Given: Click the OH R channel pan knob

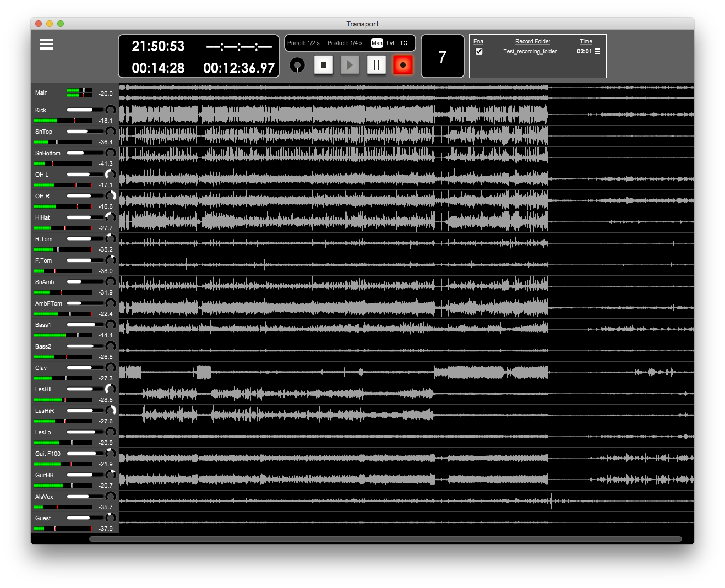Looking at the screenshot, I should 110,196.
